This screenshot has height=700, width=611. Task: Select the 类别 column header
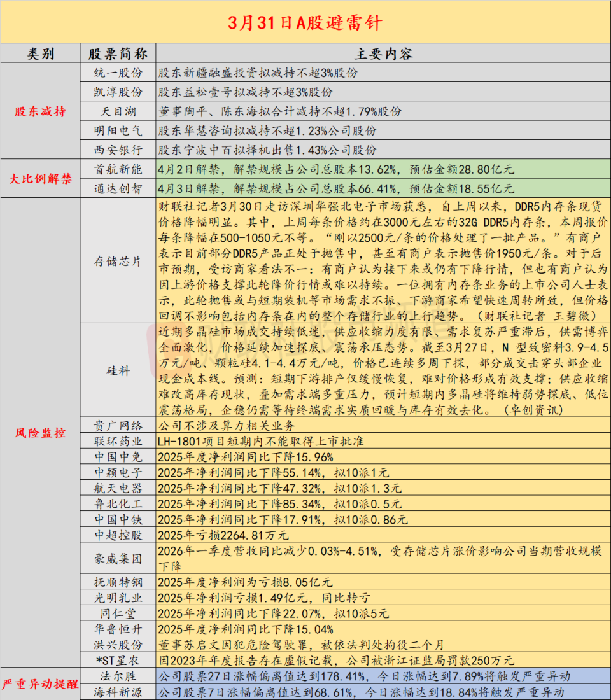tap(40, 53)
